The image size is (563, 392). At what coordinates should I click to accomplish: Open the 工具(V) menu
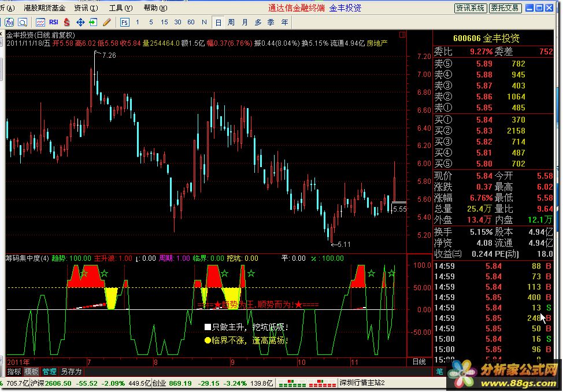pyautogui.click(x=121, y=8)
